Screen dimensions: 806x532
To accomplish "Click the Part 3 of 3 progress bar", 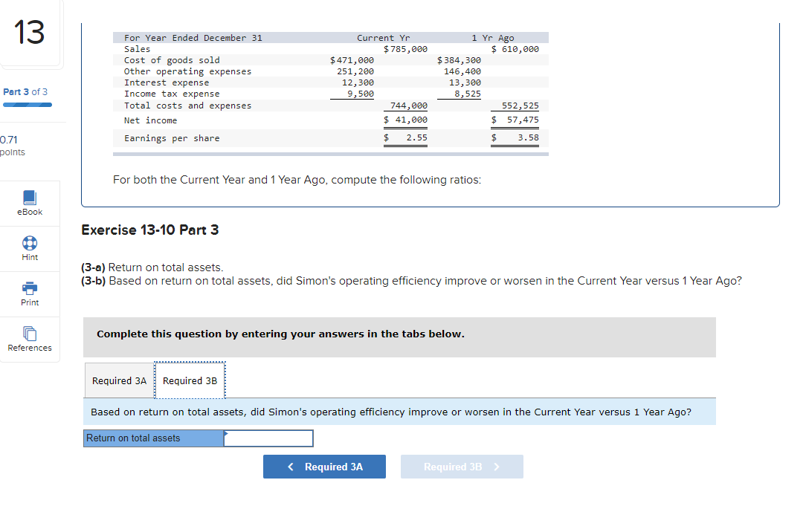I will (x=28, y=105).
